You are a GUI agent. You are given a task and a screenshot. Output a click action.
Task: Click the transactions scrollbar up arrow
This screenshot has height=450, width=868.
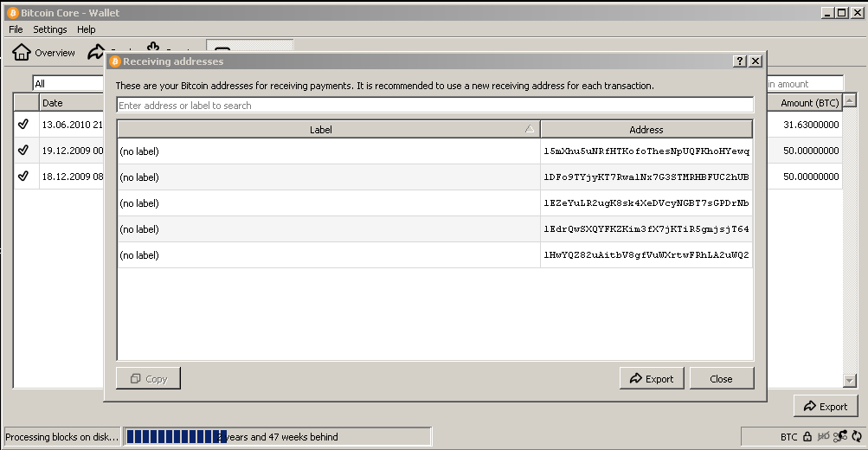point(850,100)
